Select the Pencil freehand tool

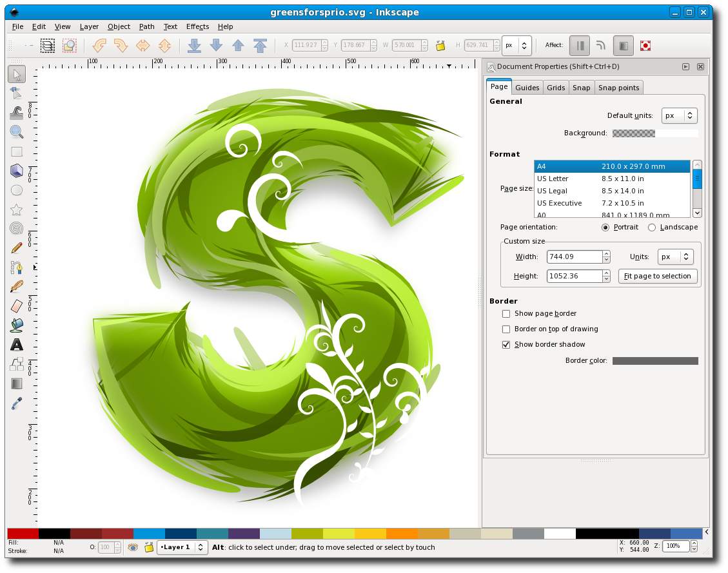[x=16, y=248]
